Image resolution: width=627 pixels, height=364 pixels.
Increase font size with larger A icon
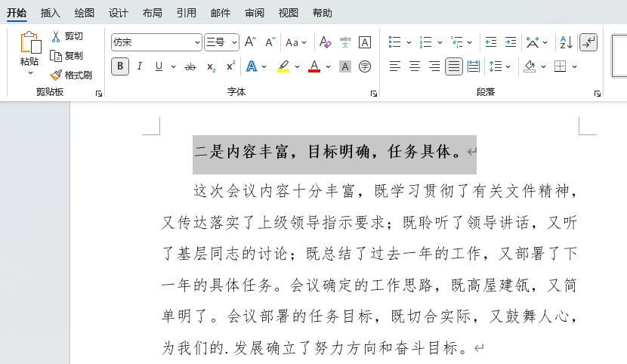250,42
